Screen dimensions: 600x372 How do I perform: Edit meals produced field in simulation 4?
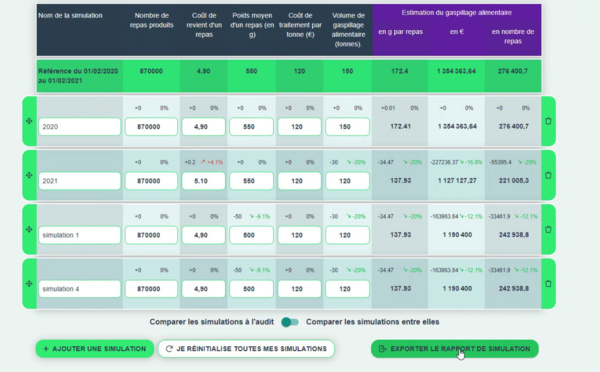pyautogui.click(x=151, y=289)
